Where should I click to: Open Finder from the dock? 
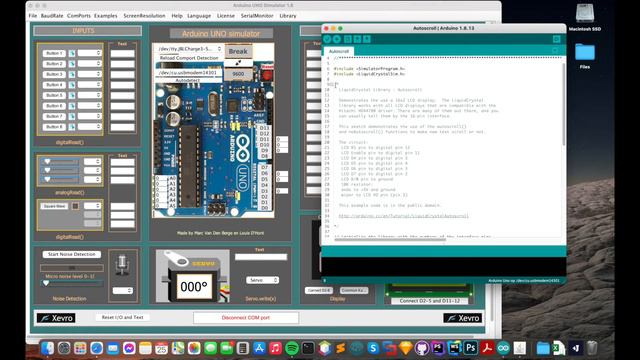pos(47,348)
